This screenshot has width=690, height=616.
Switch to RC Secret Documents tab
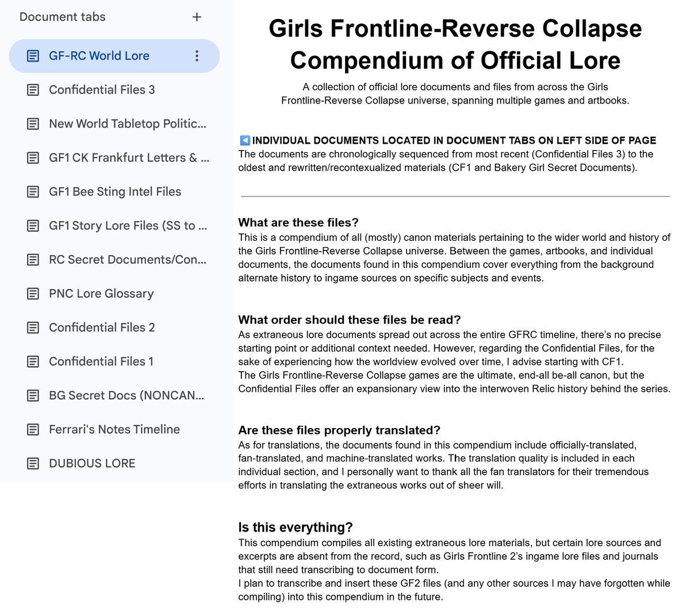point(114,259)
